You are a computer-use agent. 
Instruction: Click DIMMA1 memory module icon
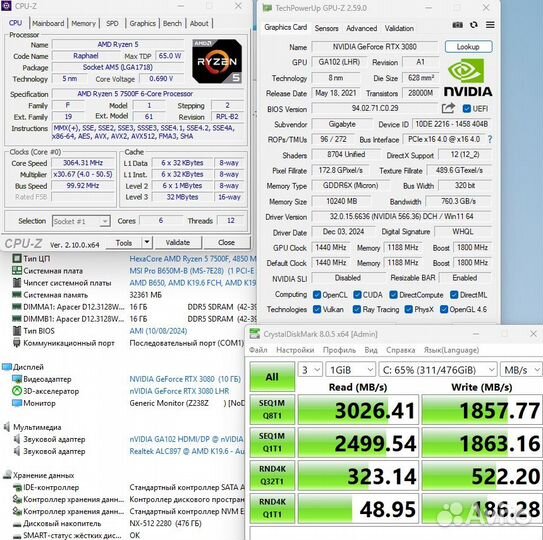click(17, 307)
